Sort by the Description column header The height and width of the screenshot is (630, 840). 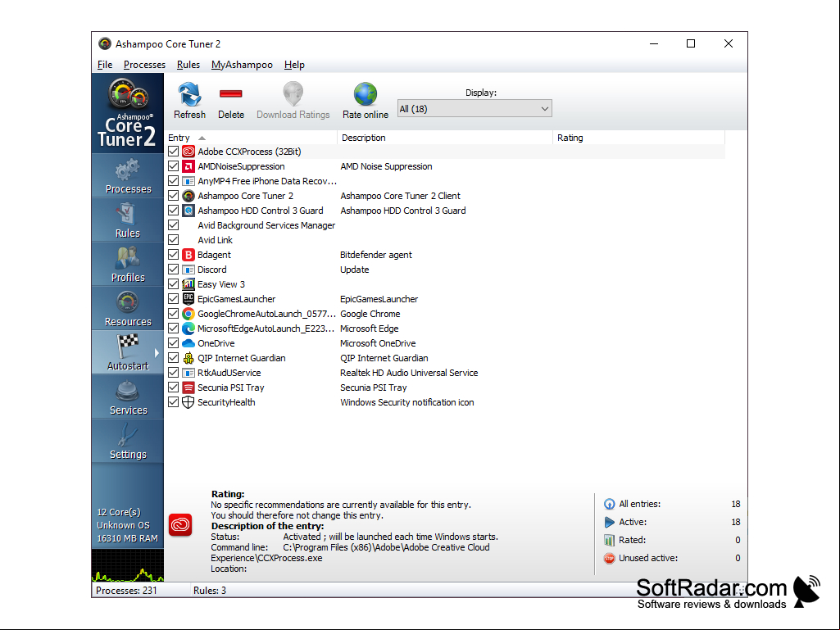pyautogui.click(x=445, y=138)
